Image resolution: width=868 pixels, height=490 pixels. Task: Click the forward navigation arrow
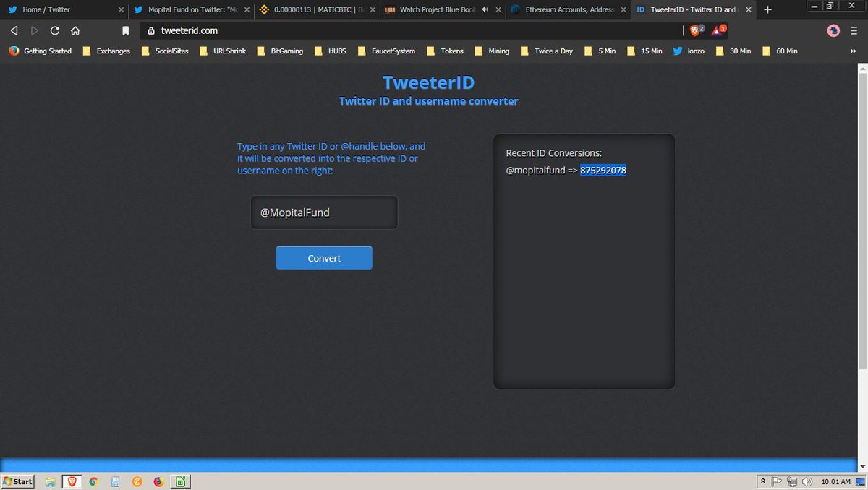pyautogui.click(x=34, y=31)
